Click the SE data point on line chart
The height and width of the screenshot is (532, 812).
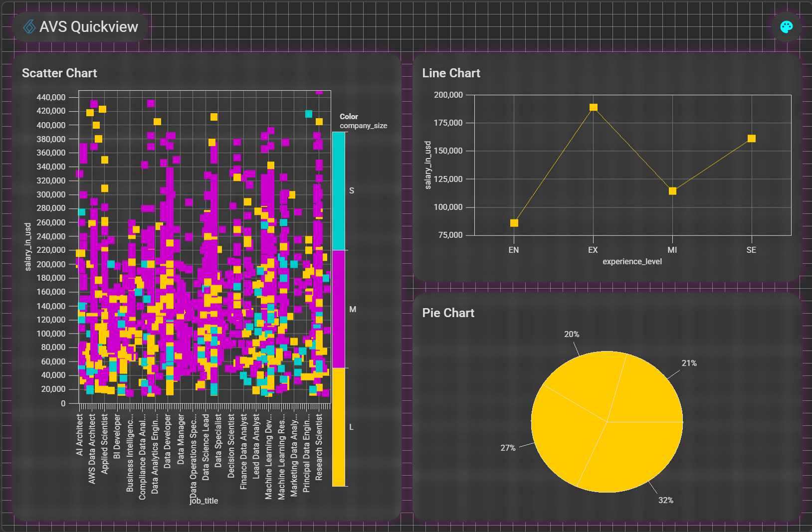point(752,138)
